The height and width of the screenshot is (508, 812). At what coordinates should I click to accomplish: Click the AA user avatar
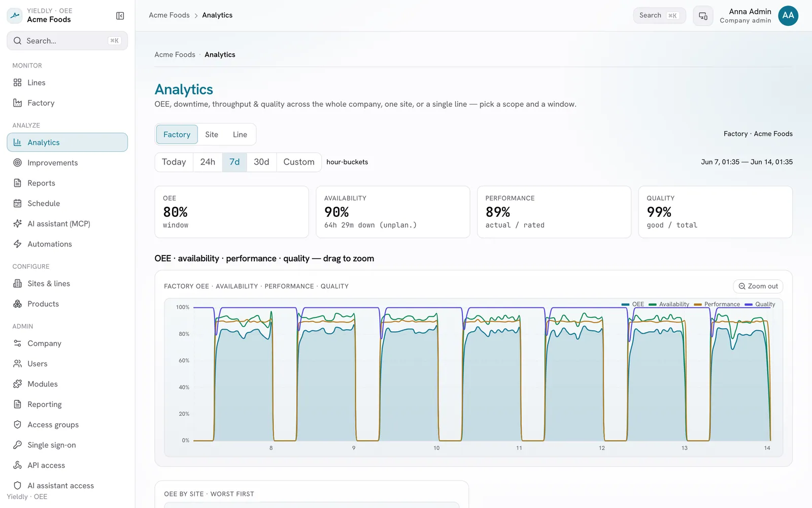coord(788,16)
